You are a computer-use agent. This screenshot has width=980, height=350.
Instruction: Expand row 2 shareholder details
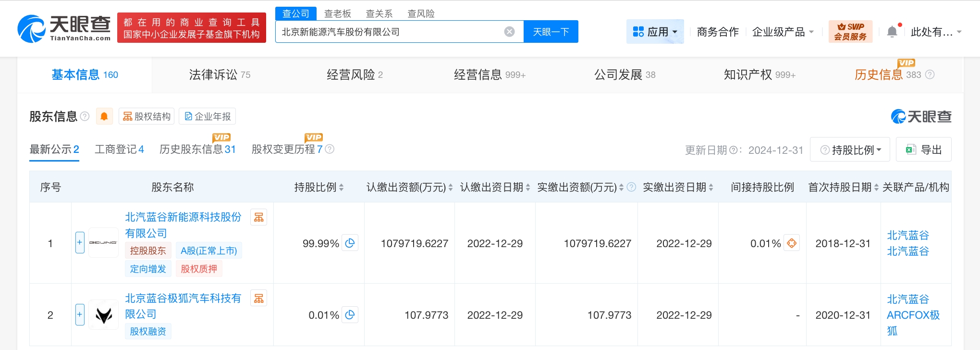pos(80,314)
